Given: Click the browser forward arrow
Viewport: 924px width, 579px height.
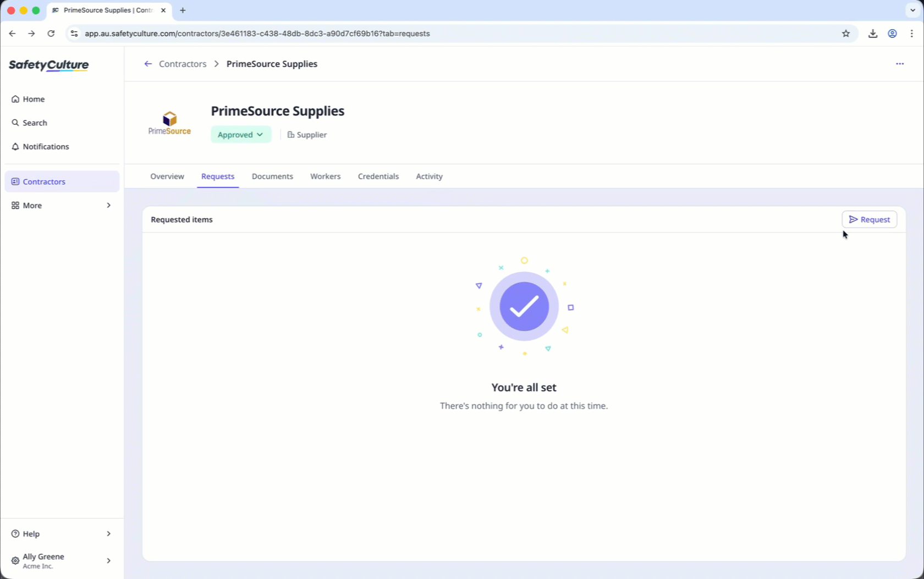Looking at the screenshot, I should [31, 34].
